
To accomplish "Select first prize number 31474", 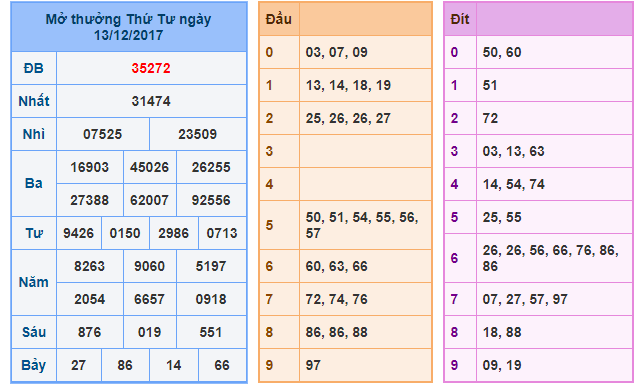I will click(151, 101).
